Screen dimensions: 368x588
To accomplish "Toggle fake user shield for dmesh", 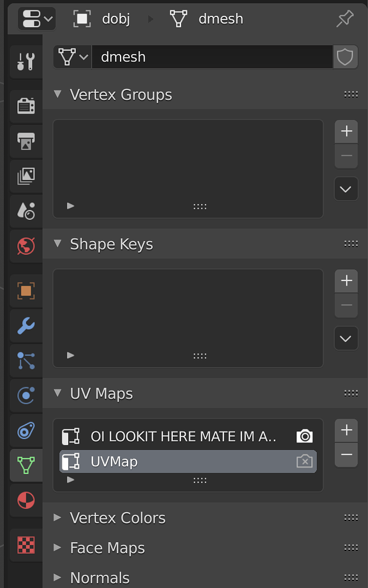I will [x=344, y=57].
